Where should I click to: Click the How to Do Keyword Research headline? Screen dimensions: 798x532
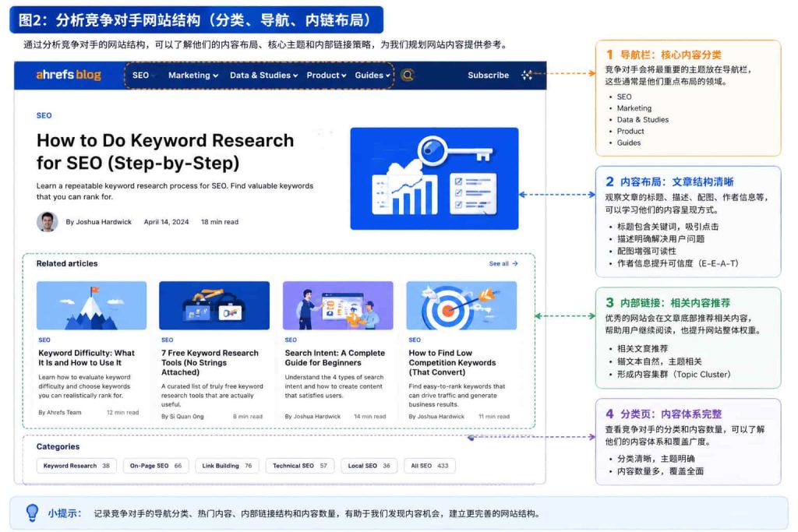pos(165,152)
